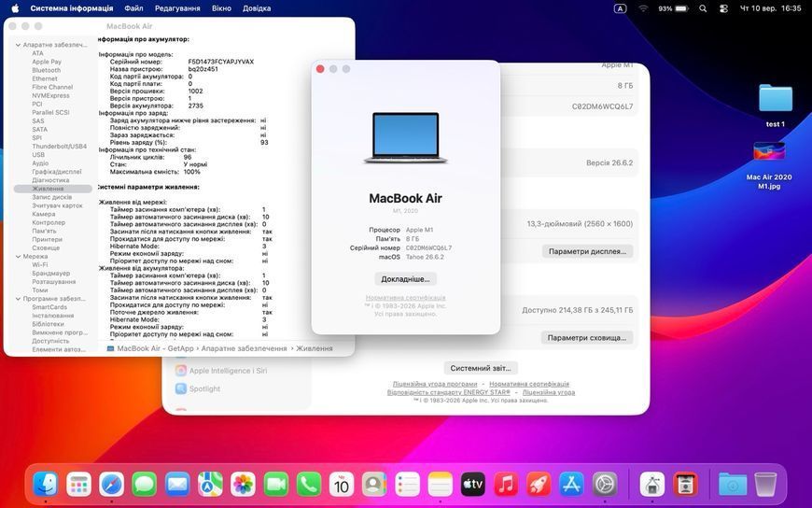
Task: Select 'NVMExpress' in the sidebar
Action: pos(50,96)
